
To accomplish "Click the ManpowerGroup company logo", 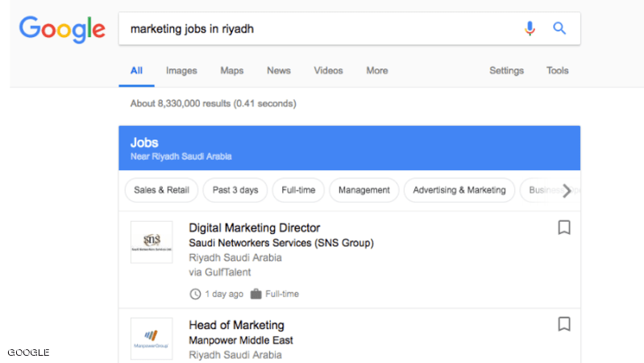I will 152,338.
